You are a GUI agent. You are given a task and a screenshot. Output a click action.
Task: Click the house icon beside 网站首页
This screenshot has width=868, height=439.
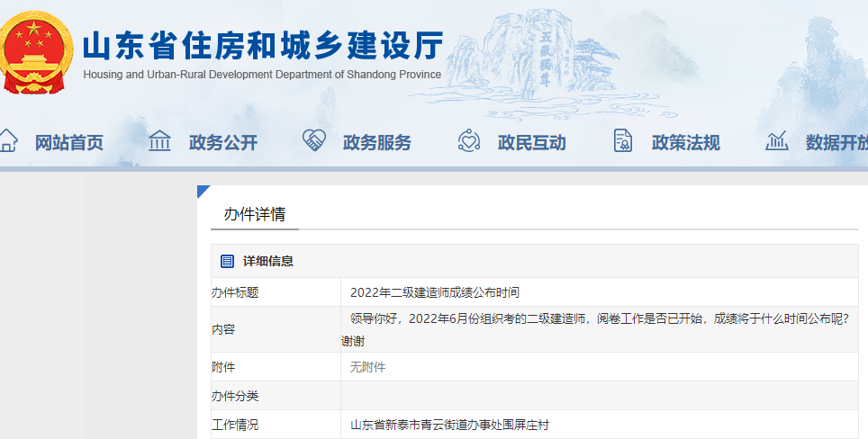pos(8,141)
